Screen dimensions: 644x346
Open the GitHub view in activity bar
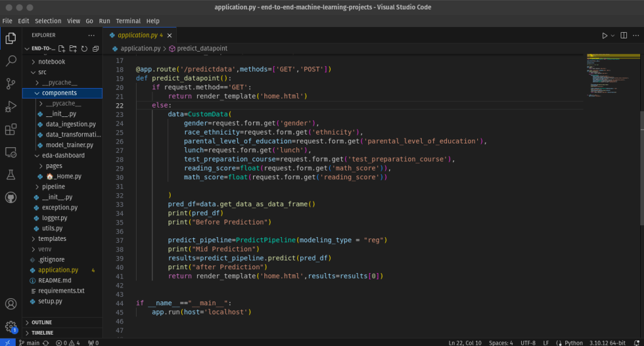click(x=11, y=197)
